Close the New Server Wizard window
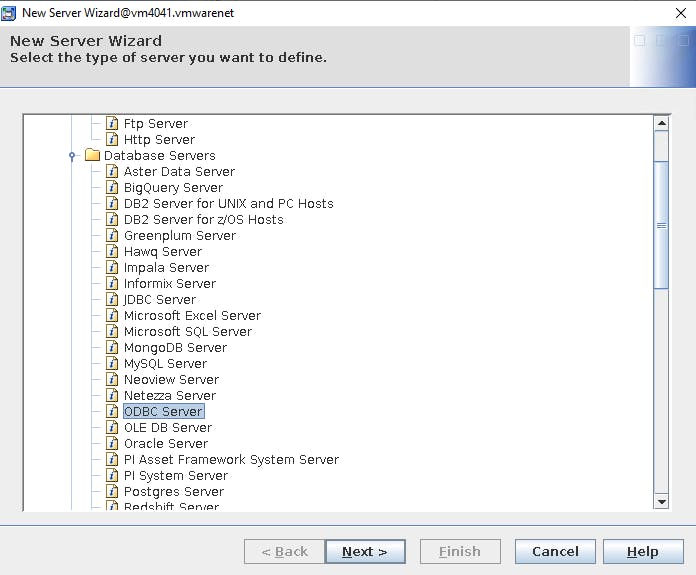Viewport: 696px width, 575px height. click(x=681, y=12)
